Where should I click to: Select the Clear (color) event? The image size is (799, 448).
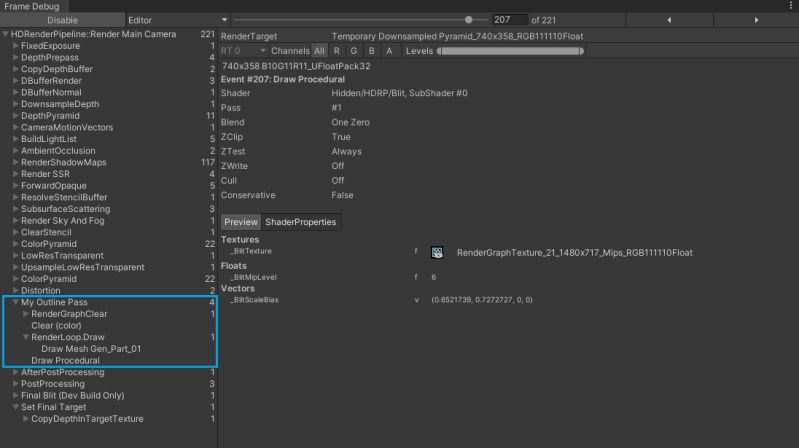[x=109, y=326]
